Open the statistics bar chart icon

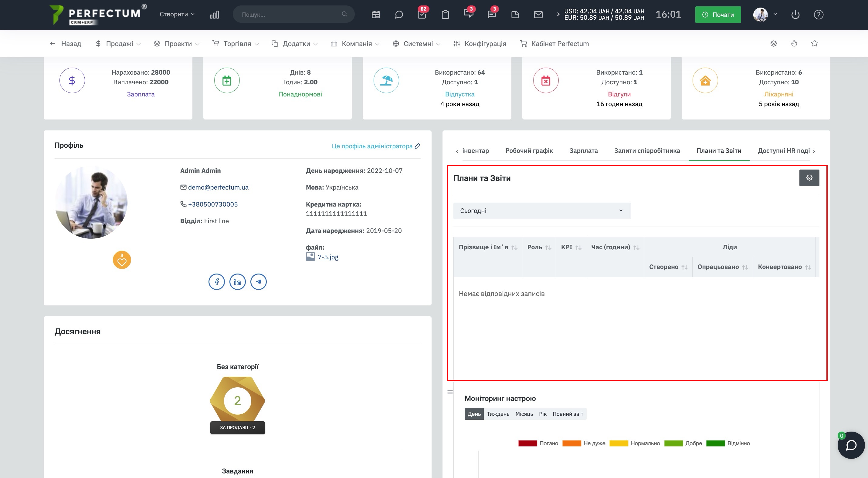[214, 15]
